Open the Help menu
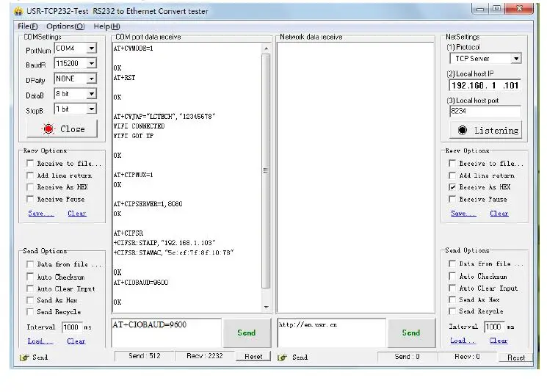 [106, 26]
